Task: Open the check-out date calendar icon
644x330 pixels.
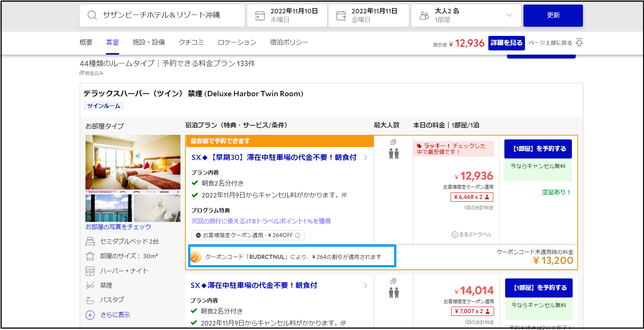Action: click(341, 16)
